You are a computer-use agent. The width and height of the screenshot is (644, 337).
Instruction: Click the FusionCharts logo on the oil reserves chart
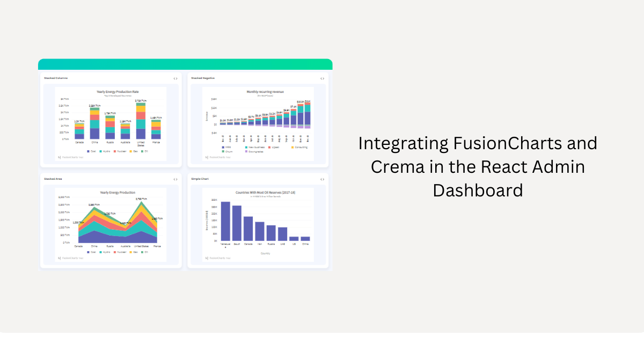pos(207,258)
